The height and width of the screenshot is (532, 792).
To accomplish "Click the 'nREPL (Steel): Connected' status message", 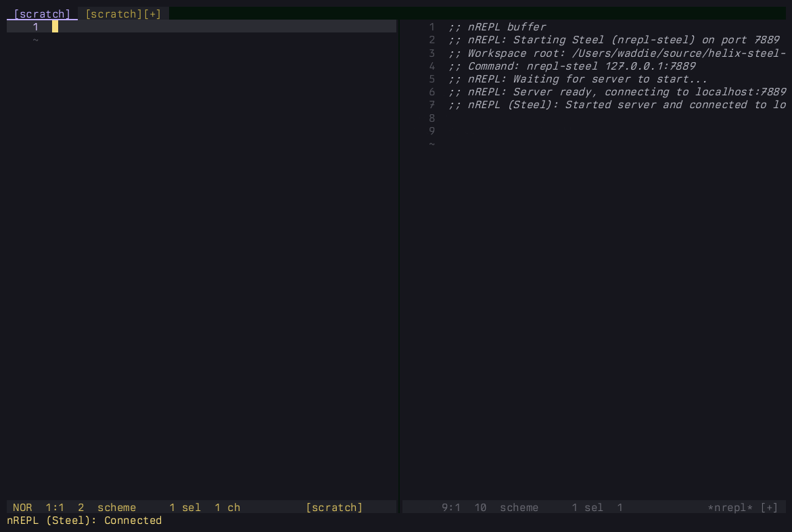I will (x=85, y=521).
